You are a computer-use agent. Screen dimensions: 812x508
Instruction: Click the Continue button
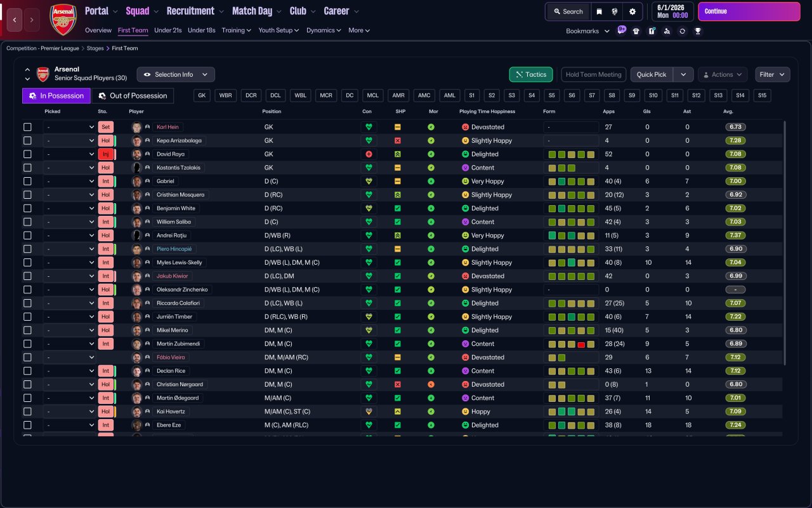[x=749, y=11]
